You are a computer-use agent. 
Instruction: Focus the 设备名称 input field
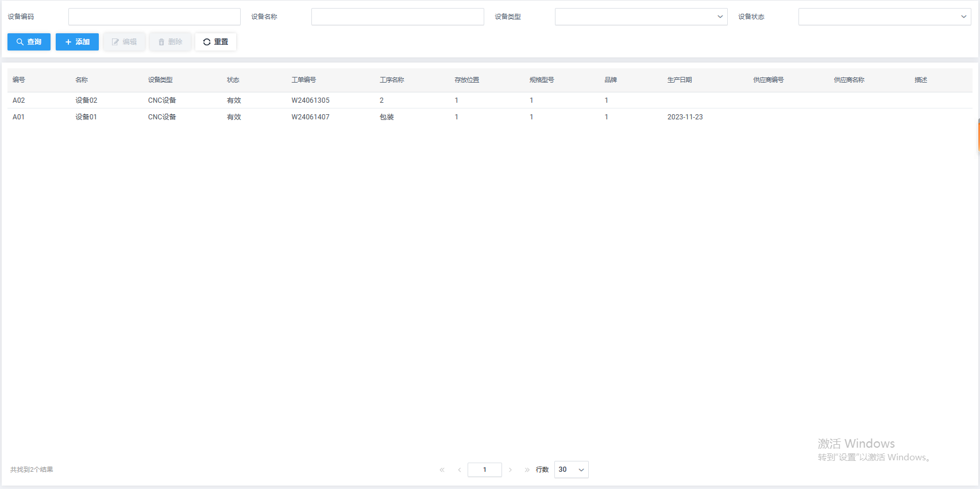click(398, 17)
